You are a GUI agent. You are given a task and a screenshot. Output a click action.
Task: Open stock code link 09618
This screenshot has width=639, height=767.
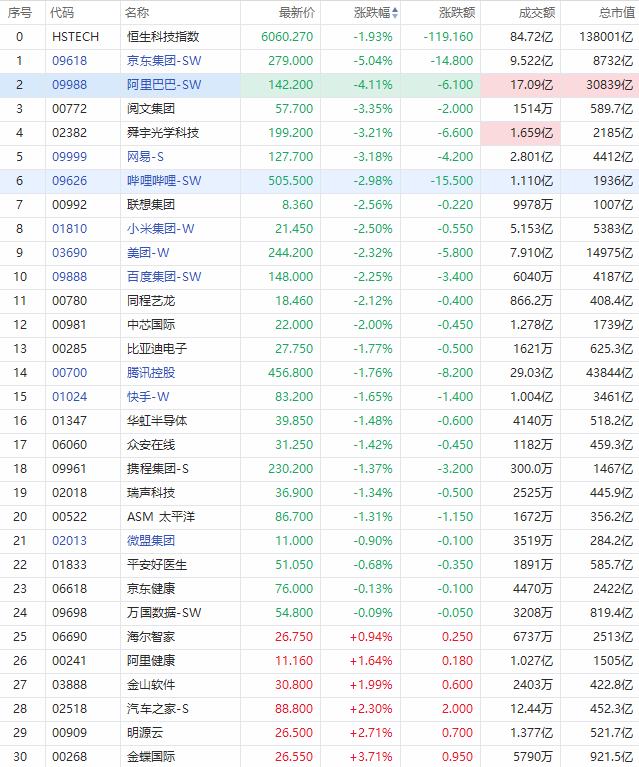pos(69,61)
